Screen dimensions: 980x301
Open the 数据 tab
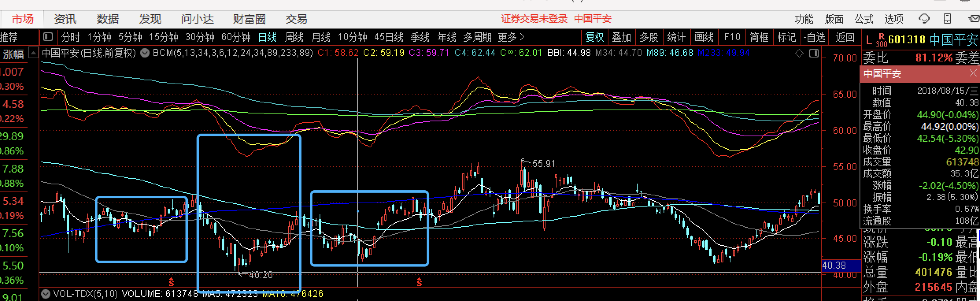(107, 19)
